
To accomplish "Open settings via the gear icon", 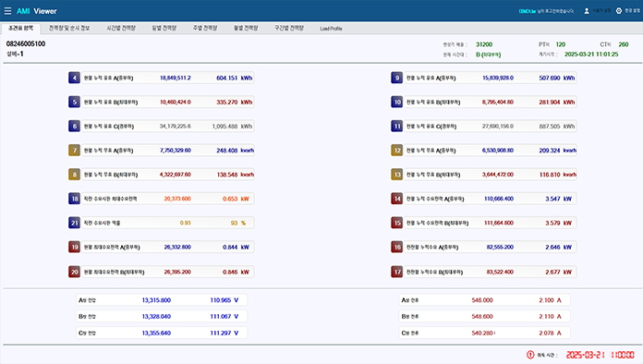I will click(x=619, y=11).
